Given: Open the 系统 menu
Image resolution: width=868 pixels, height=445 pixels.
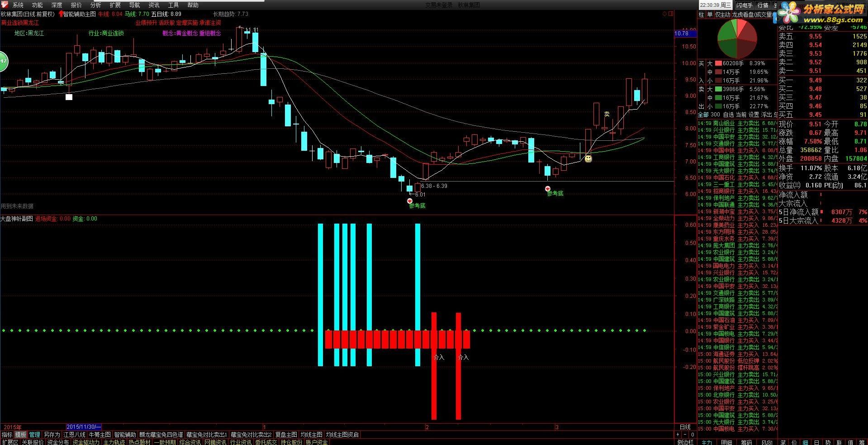Looking at the screenshot, I should (x=18, y=5).
